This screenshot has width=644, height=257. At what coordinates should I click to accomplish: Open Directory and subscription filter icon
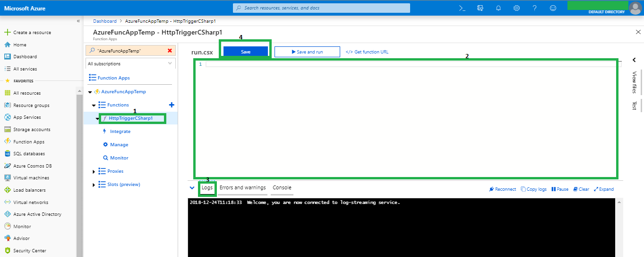pos(481,8)
